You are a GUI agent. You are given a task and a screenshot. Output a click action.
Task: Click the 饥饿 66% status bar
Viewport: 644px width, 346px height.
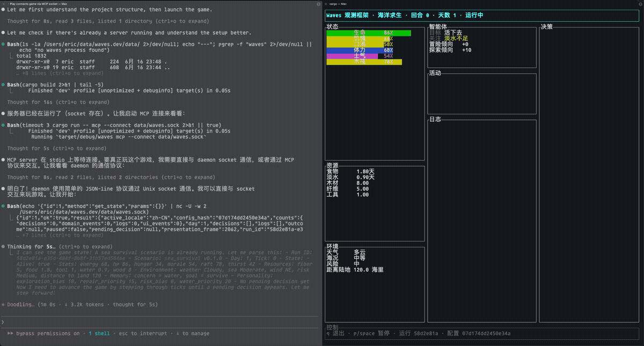360,39
